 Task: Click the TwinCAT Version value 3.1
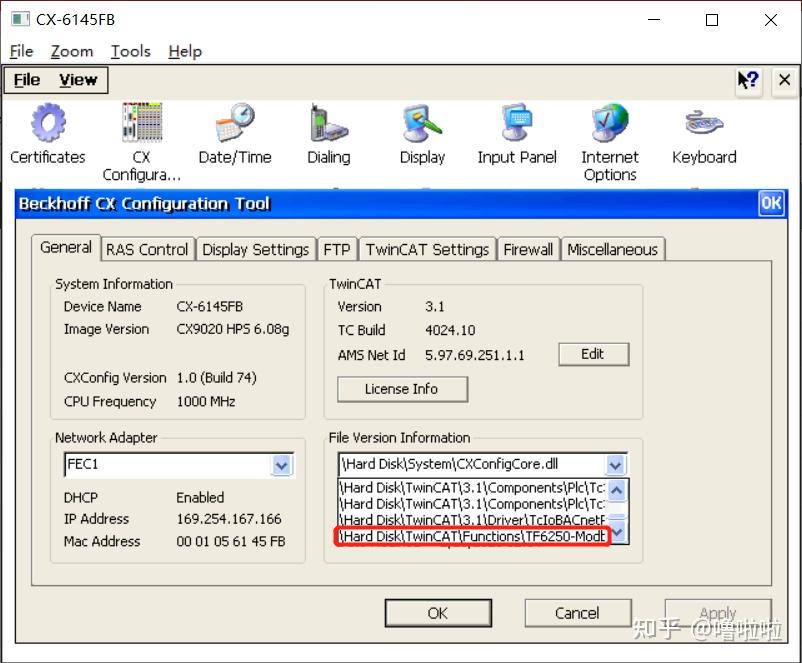point(435,306)
